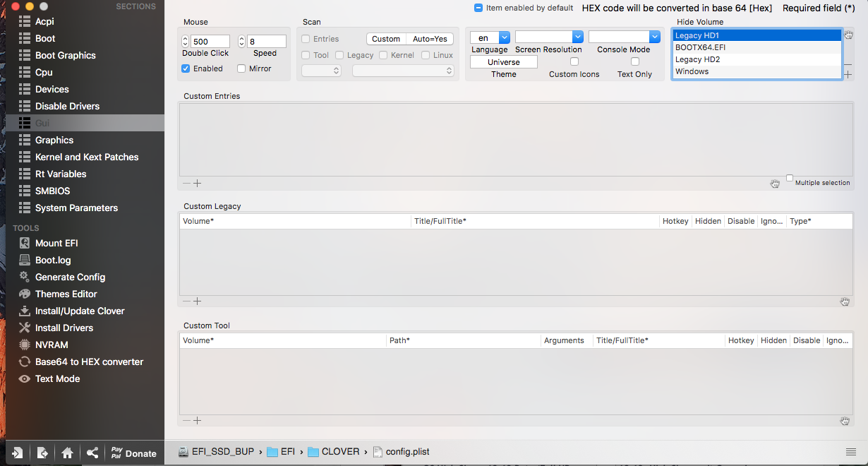Click the Theme field showing Universe
The height and width of the screenshot is (466, 868).
(x=504, y=62)
